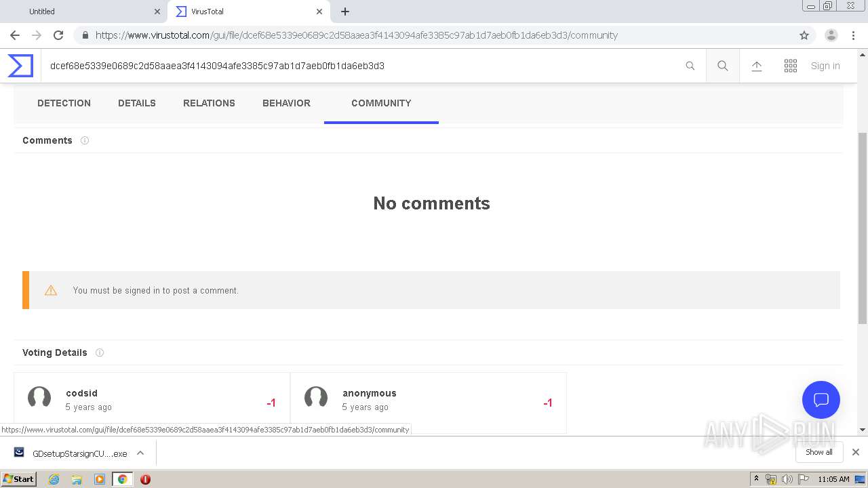Click the taskbar clock 11:05 AM
Viewport: 868px width, 488px height.
pyautogui.click(x=833, y=479)
